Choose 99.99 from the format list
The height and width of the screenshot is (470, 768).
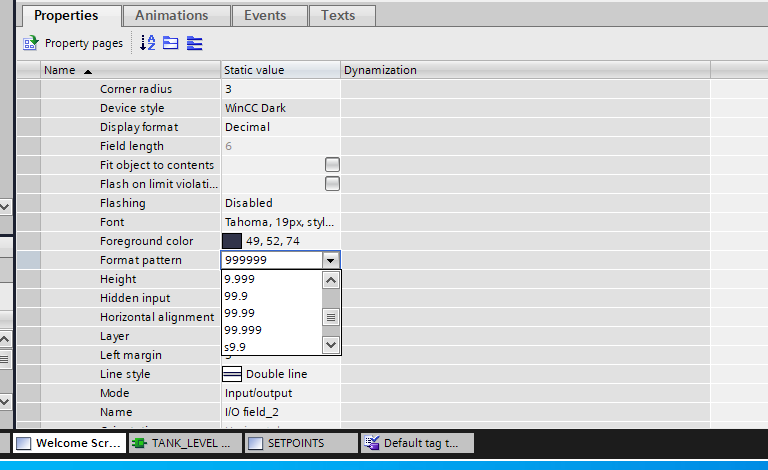pos(240,313)
